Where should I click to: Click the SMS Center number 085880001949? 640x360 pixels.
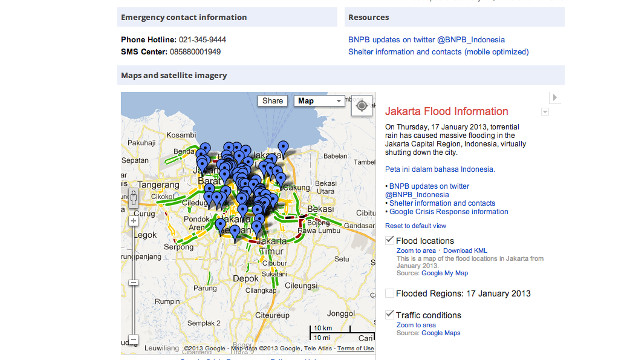point(195,52)
